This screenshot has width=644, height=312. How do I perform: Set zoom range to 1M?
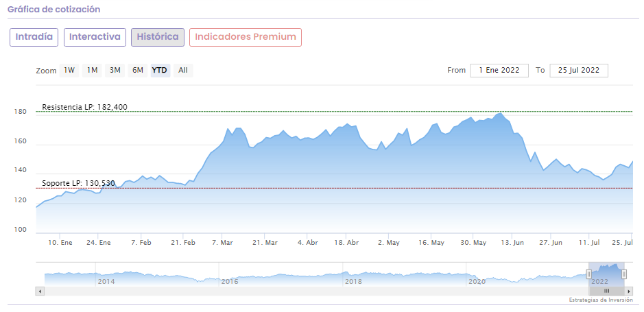(x=92, y=70)
